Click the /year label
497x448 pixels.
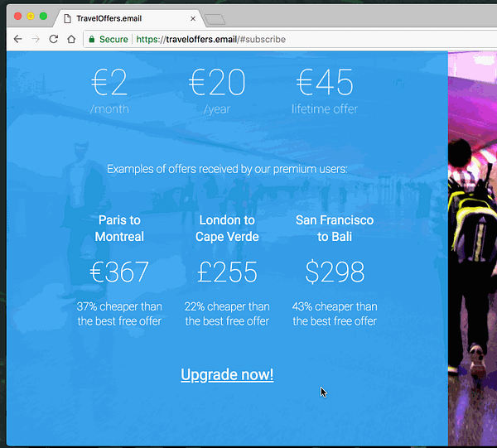(217, 109)
